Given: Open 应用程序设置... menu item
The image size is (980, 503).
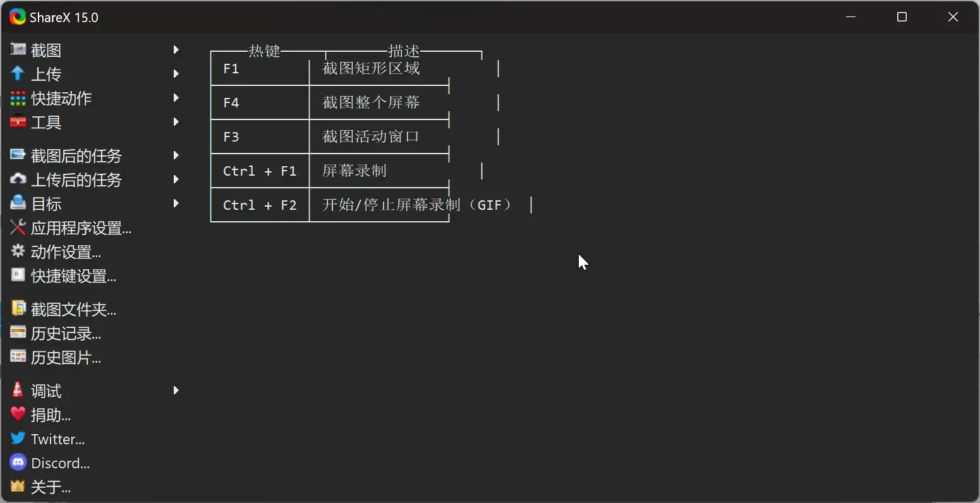Looking at the screenshot, I should click(x=81, y=228).
